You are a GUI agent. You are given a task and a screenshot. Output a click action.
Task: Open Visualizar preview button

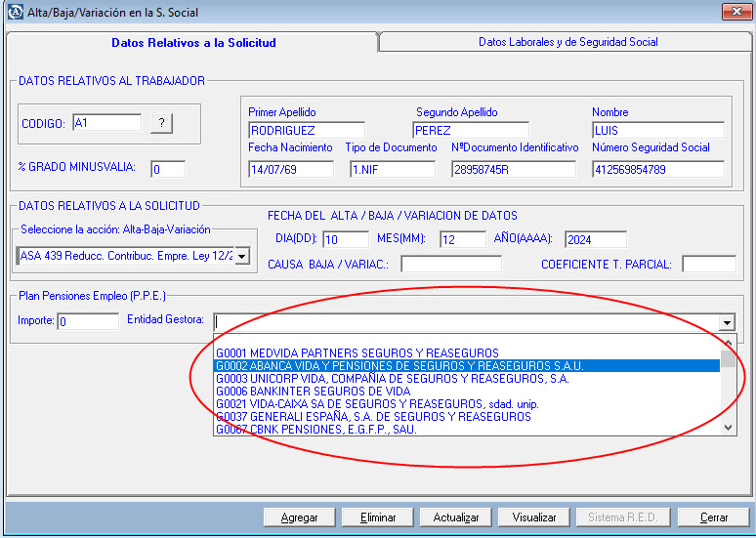tap(533, 517)
